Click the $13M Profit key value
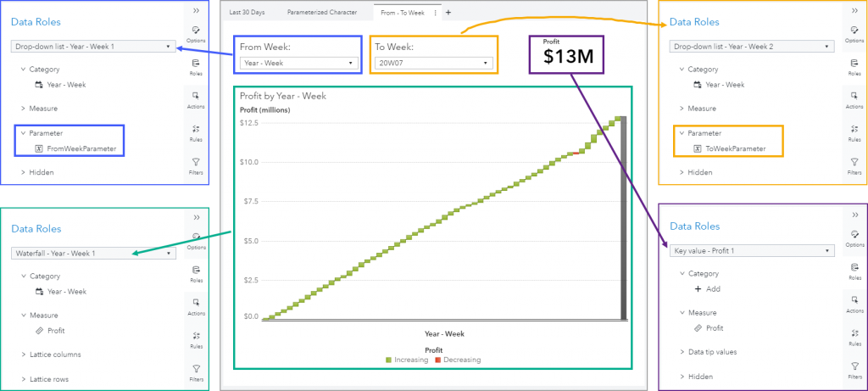 pyautogui.click(x=570, y=55)
